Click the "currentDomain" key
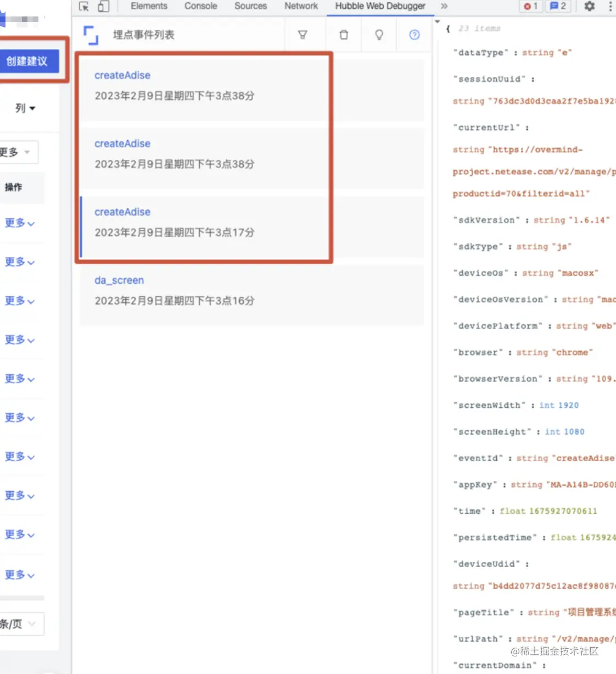Viewport: 616px width, 674px height. pos(495,665)
